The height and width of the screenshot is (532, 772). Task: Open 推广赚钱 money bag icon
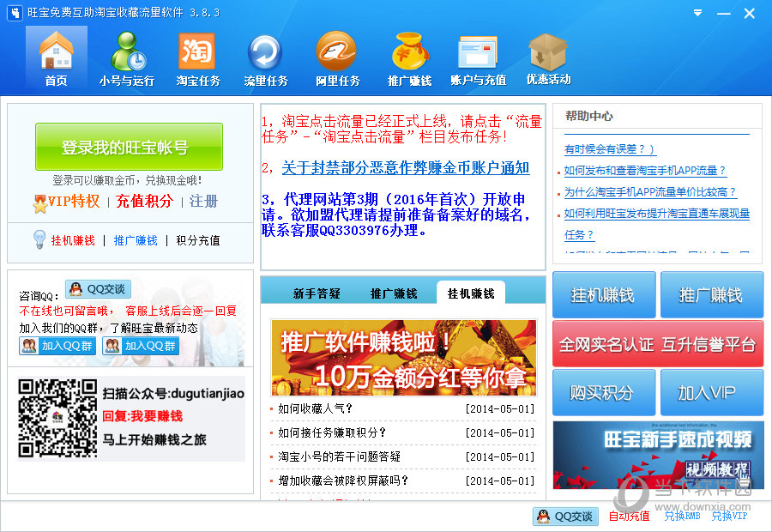point(410,58)
